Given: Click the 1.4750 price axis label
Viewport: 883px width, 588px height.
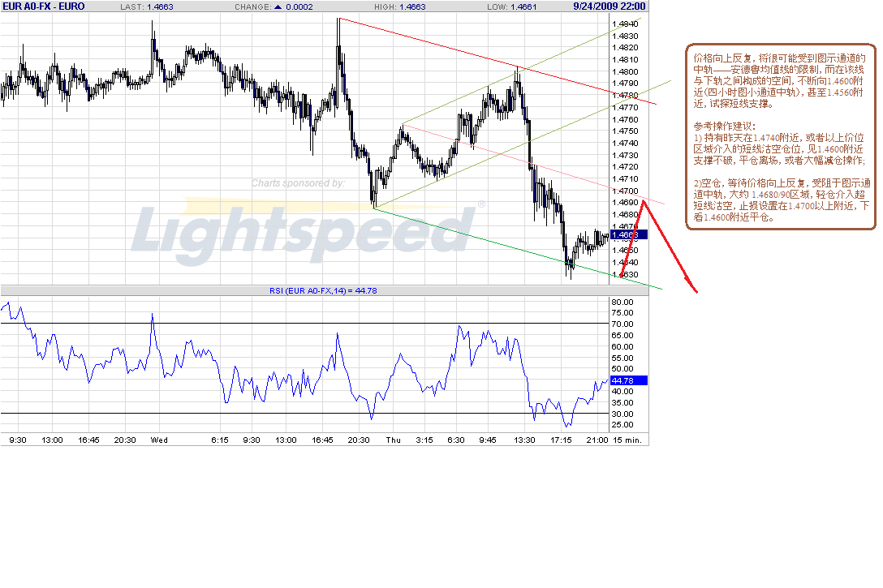Looking at the screenshot, I should (x=625, y=131).
